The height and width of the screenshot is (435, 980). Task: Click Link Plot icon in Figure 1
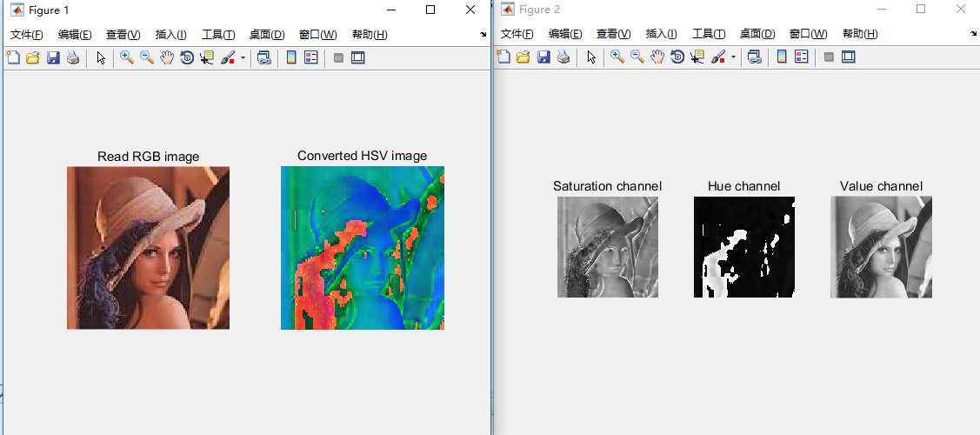point(264,58)
